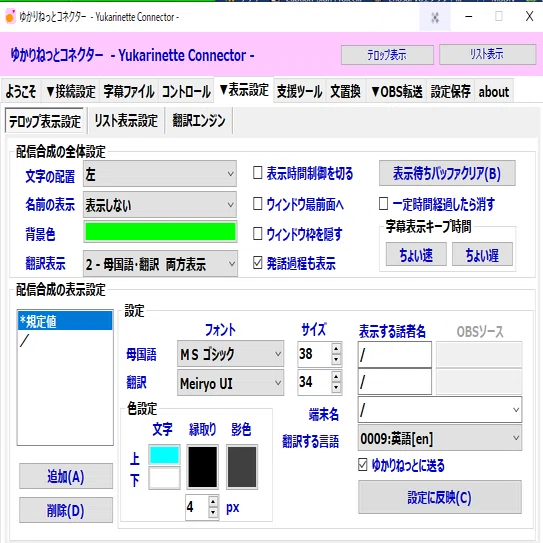Screen dimensions: 543x543
Task: Enable 一定時間経過したら消す checkbox
Action: click(383, 204)
